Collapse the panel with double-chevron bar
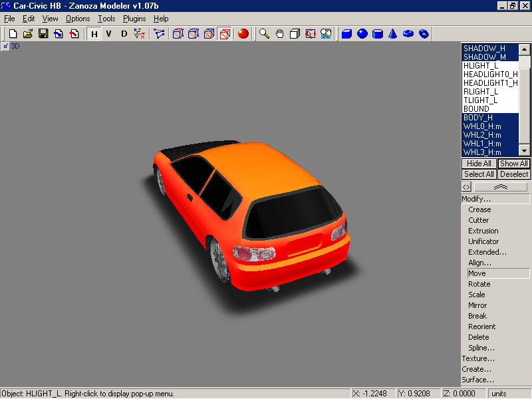The width and height of the screenshot is (532, 399). pyautogui.click(x=501, y=188)
